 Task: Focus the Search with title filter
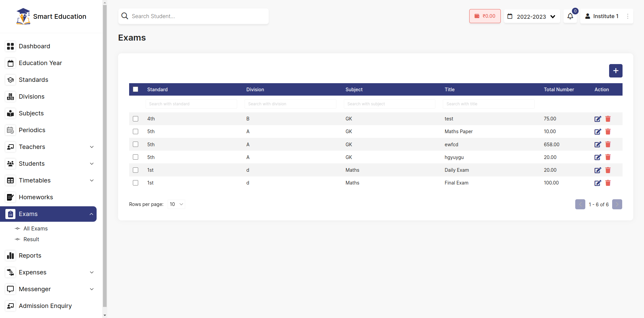click(489, 104)
